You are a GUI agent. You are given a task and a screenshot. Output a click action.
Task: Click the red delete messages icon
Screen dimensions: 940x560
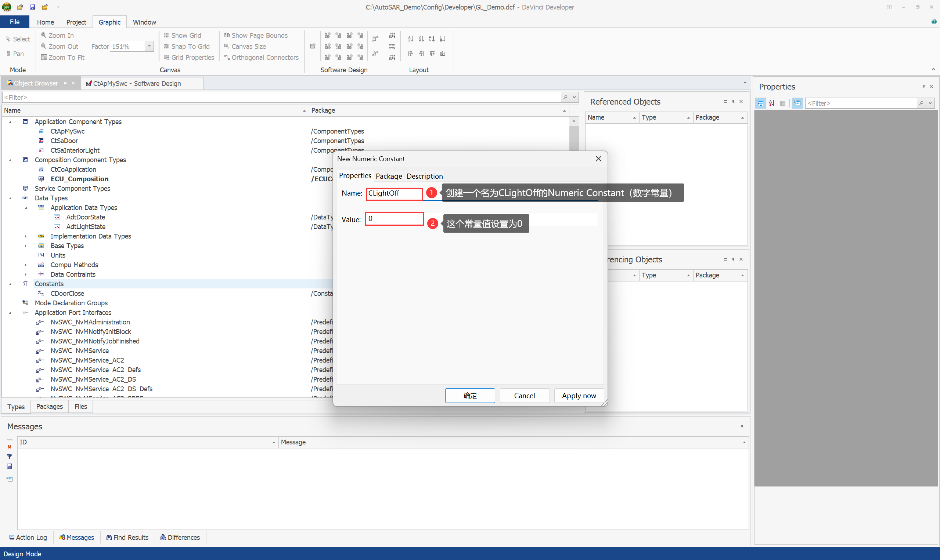pos(10,447)
